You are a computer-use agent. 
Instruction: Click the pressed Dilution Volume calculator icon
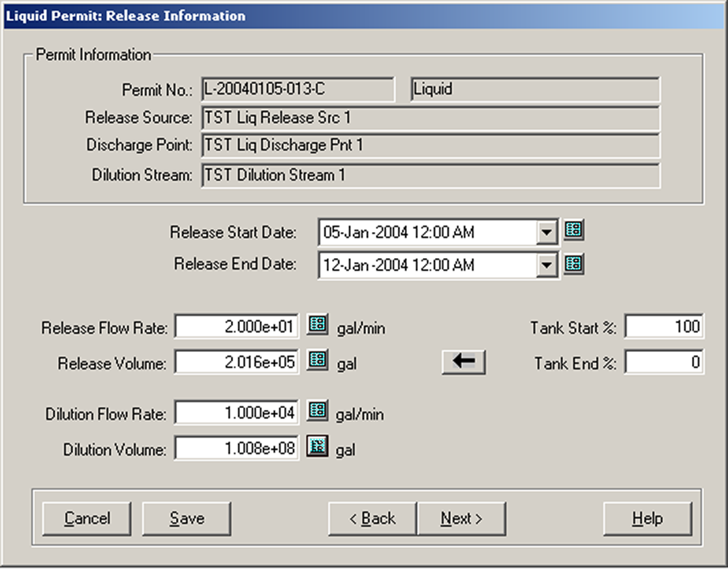pyautogui.click(x=318, y=446)
